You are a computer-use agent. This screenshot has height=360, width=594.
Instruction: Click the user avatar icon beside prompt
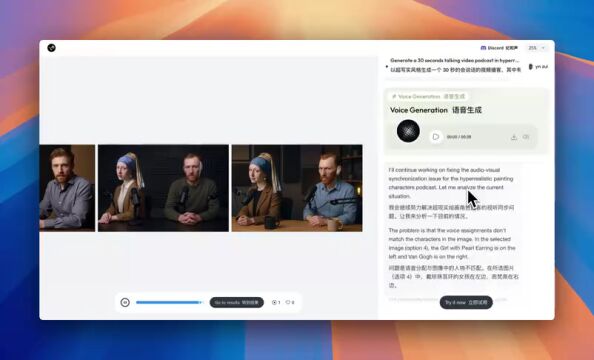point(530,67)
